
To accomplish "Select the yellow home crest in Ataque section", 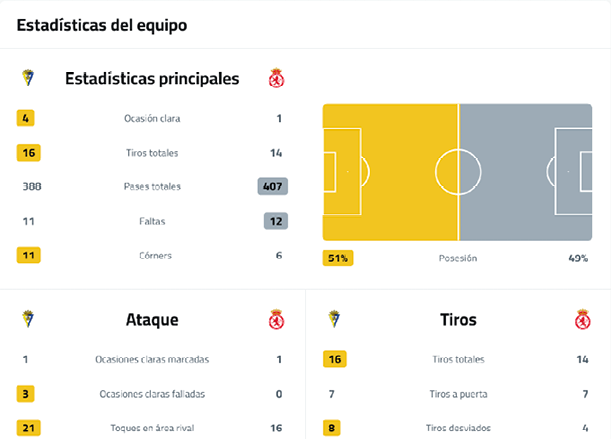I will point(28,320).
